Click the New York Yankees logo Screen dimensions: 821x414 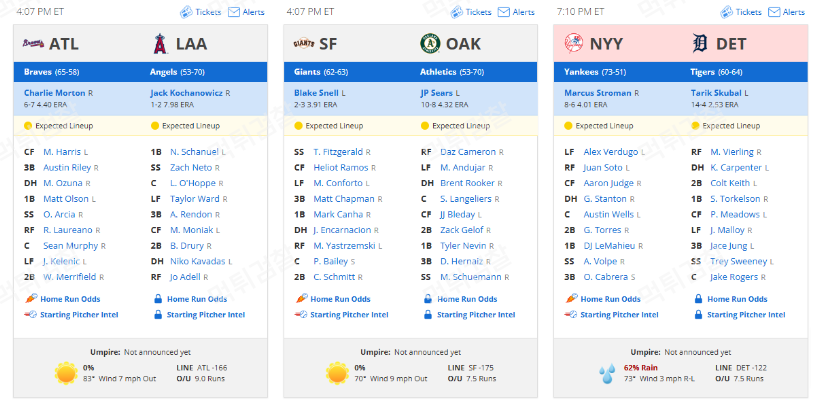[x=574, y=43]
